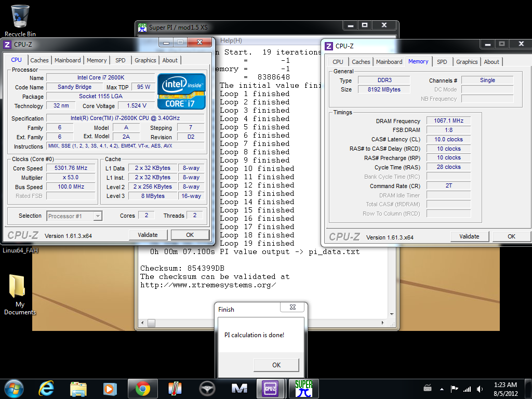Screen dimensions: 532x399
Task: Click the touch keyboard tray icon
Action: point(428,389)
